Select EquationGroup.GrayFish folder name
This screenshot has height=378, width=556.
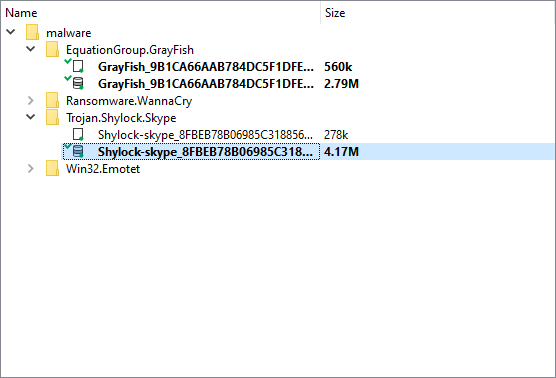tap(130, 50)
